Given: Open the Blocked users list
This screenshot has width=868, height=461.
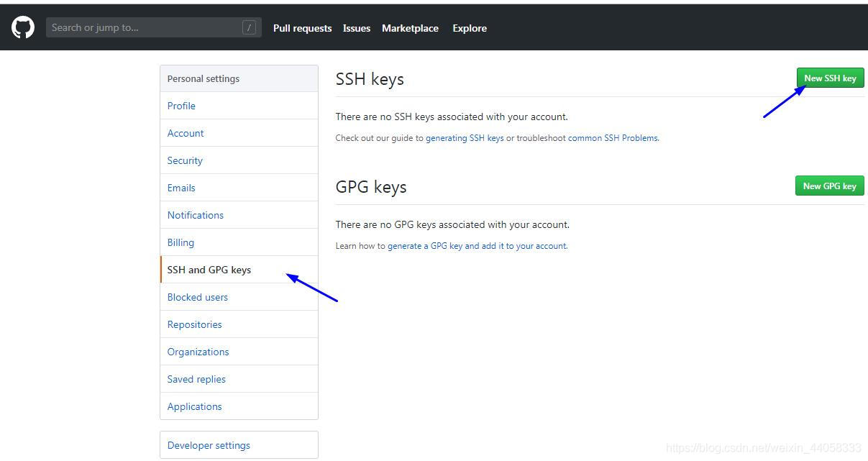Looking at the screenshot, I should pos(197,297).
